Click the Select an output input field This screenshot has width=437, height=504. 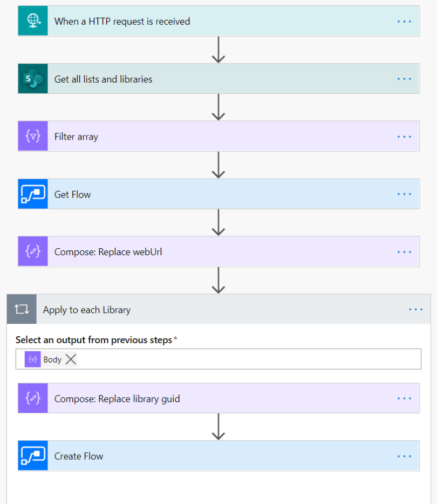pos(243,359)
